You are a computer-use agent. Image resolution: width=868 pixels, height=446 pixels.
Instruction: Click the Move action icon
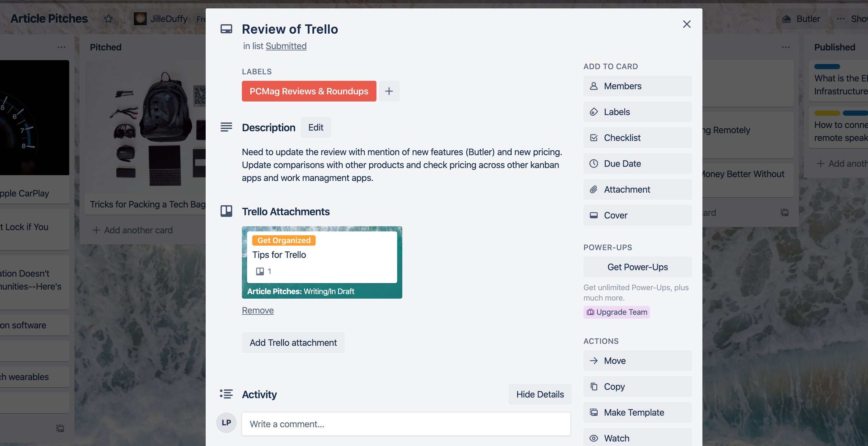(594, 360)
